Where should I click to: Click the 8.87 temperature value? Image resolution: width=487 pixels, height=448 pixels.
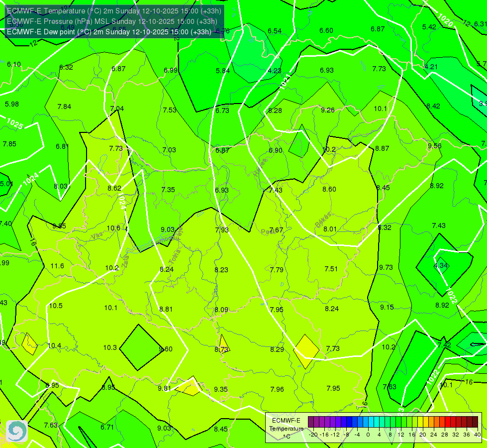pos(382,149)
